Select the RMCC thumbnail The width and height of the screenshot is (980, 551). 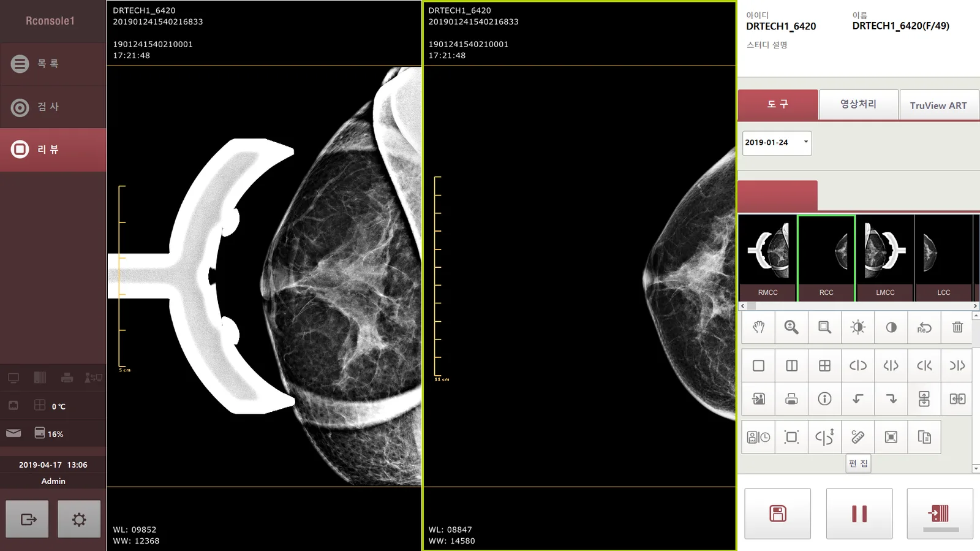coord(767,258)
